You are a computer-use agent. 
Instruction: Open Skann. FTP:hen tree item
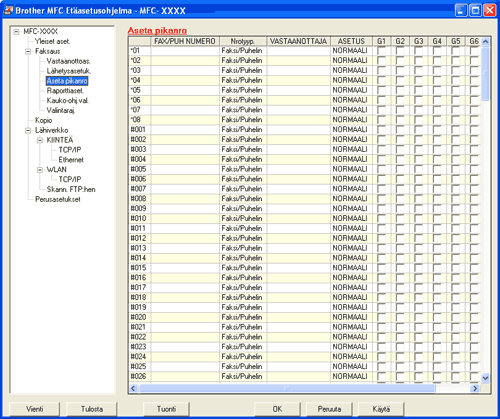pos(71,189)
